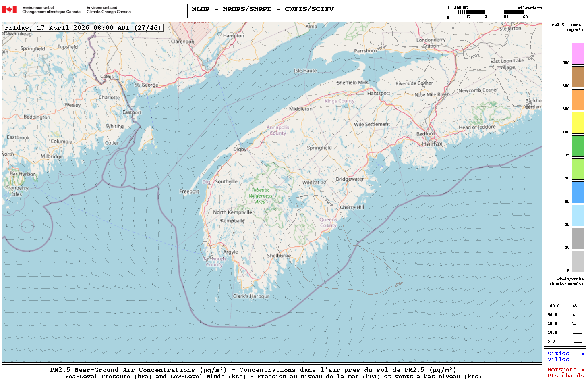Select the yellow PM2.5 legend swatch
This screenshot has width=588, height=383.
pos(578,123)
